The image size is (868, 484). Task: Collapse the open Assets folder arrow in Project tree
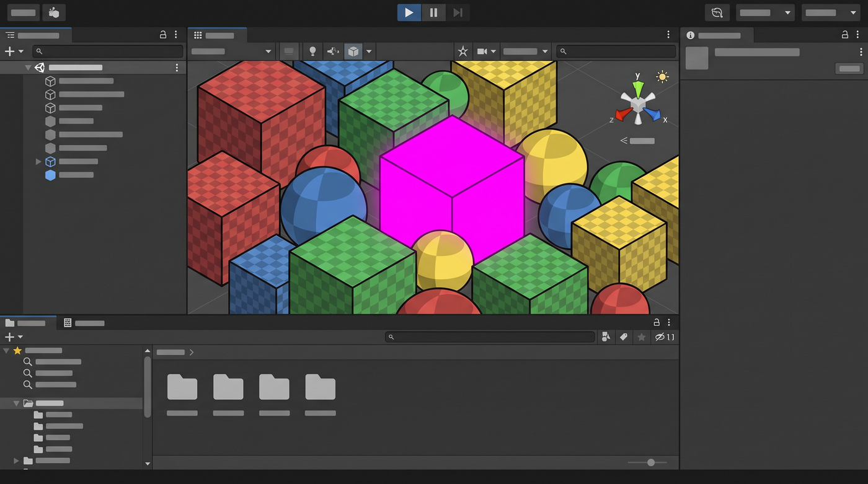pos(17,403)
